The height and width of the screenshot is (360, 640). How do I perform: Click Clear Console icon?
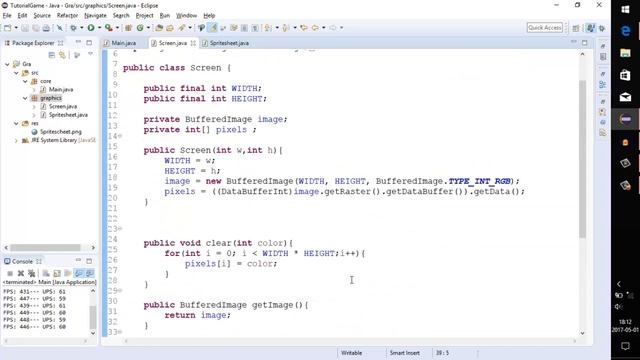click(46, 273)
